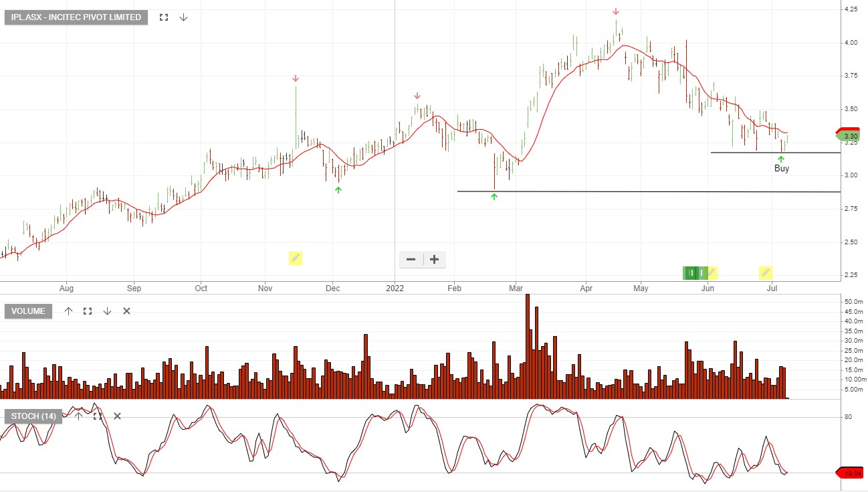Viewport: 868px width, 492px height.
Task: Select the red sell arrow at April peak
Action: (x=616, y=12)
